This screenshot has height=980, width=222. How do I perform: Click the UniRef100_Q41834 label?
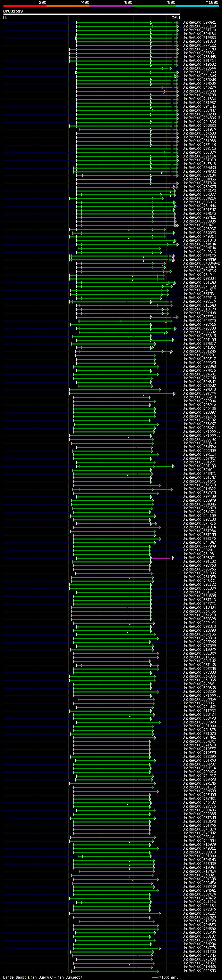click(199, 99)
